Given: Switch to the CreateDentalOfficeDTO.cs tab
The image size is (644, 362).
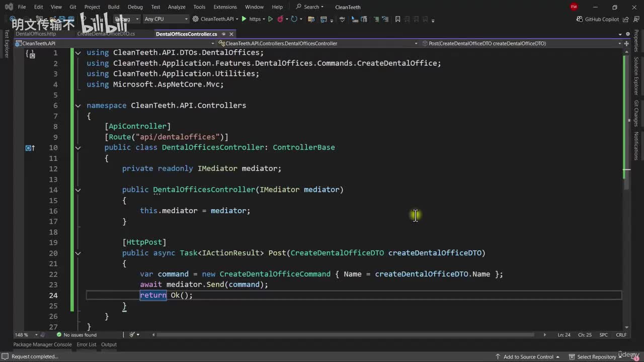Looking at the screenshot, I should pos(106,34).
